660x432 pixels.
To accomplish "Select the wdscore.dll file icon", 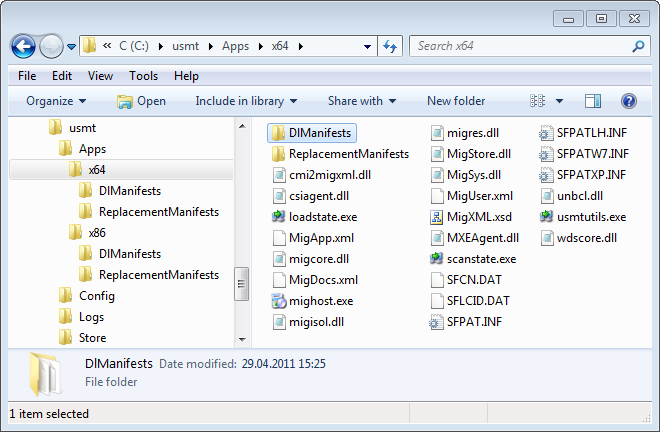I will coord(547,238).
